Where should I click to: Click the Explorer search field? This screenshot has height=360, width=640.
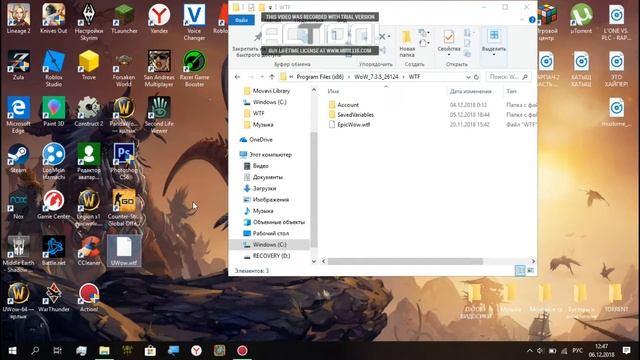pos(509,77)
